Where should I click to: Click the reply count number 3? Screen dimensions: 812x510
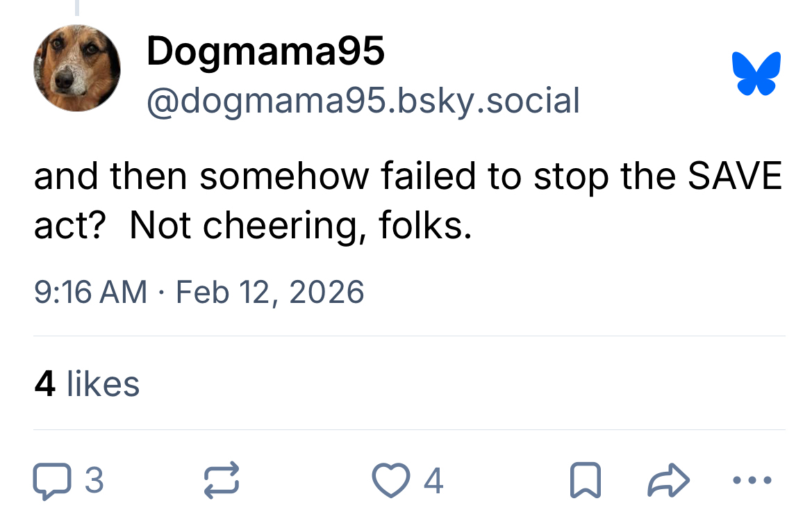click(94, 480)
